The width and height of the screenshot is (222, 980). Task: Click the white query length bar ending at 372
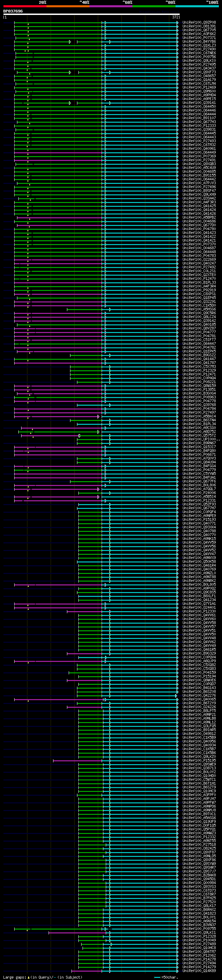point(92,15)
